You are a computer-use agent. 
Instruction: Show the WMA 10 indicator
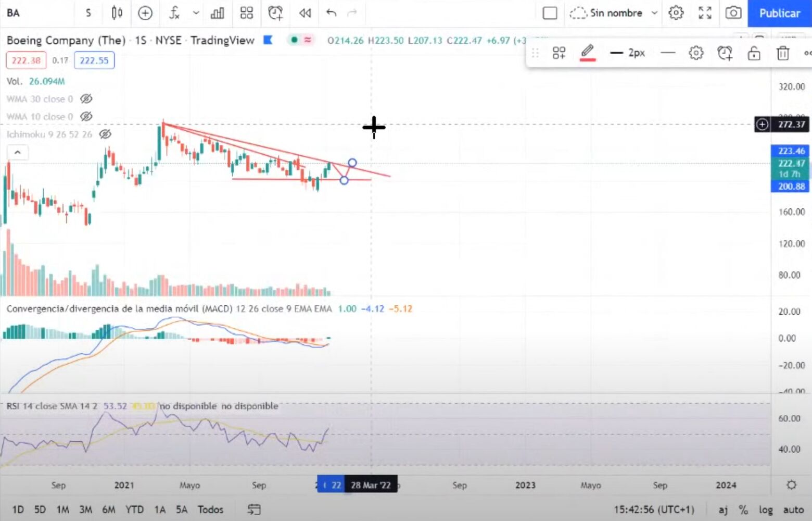[86, 117]
